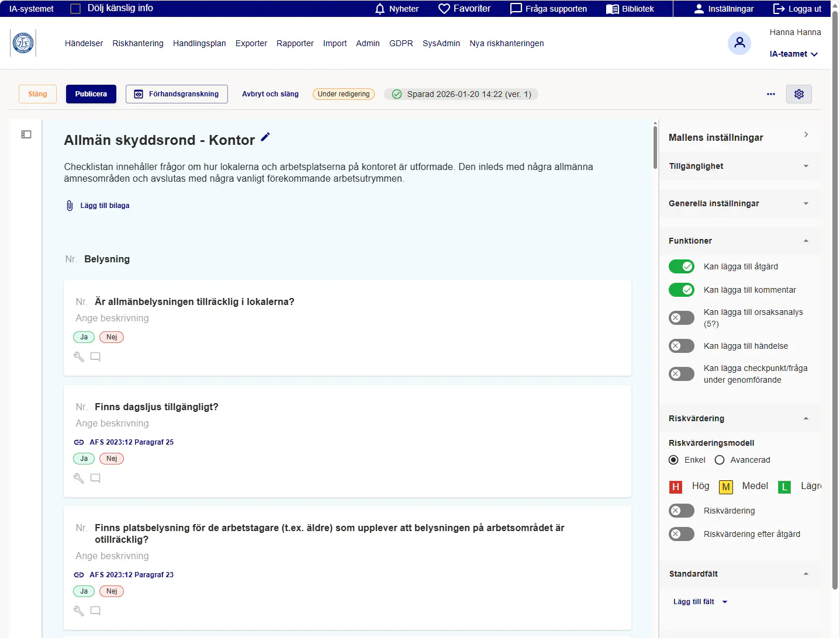Check the Dölj känslig info checkbox
Viewport: 840px width, 638px height.
tap(75, 9)
